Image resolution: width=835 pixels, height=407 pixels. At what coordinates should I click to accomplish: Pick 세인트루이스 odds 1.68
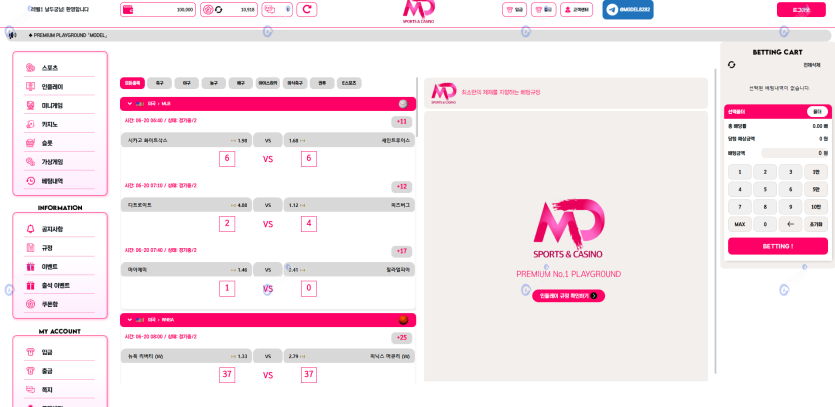pos(349,140)
